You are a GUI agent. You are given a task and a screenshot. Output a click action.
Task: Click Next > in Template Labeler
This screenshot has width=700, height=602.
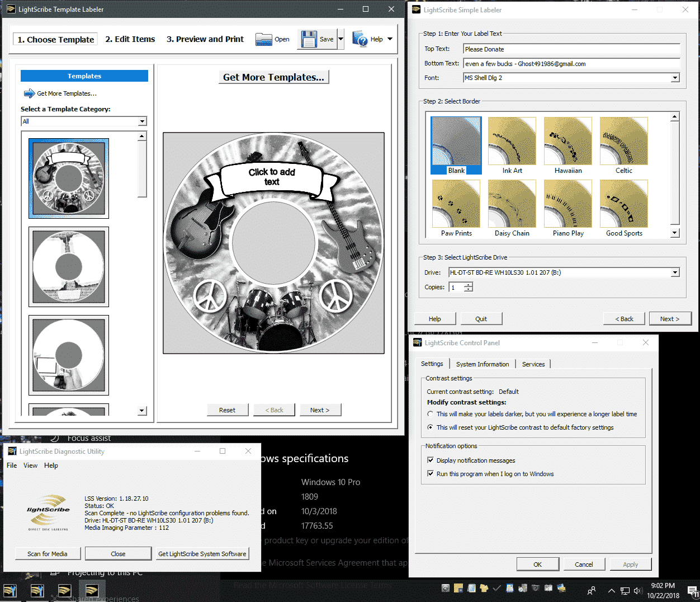[x=320, y=410]
